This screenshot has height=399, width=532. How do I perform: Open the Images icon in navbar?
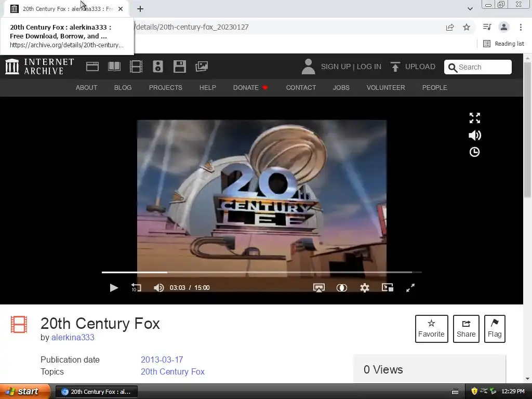pyautogui.click(x=202, y=66)
